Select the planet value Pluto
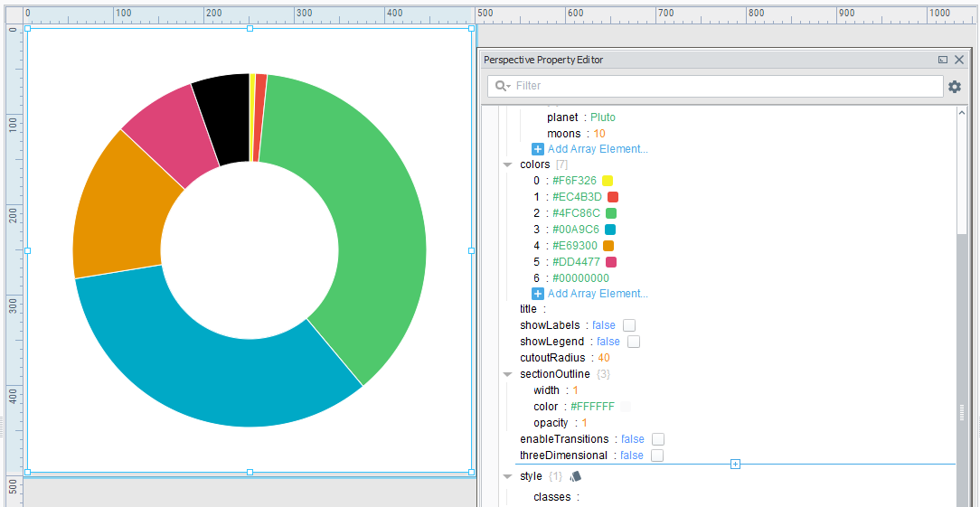Image resolution: width=980 pixels, height=507 pixels. point(603,117)
